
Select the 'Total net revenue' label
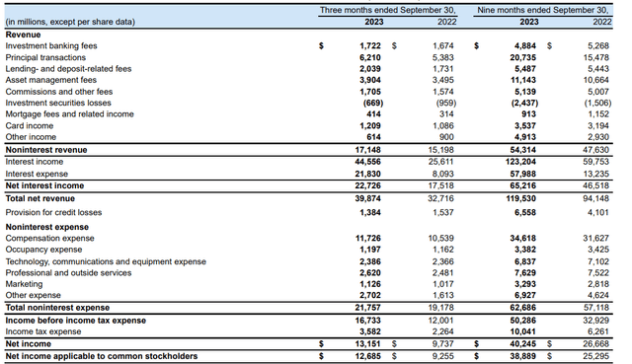click(x=39, y=198)
